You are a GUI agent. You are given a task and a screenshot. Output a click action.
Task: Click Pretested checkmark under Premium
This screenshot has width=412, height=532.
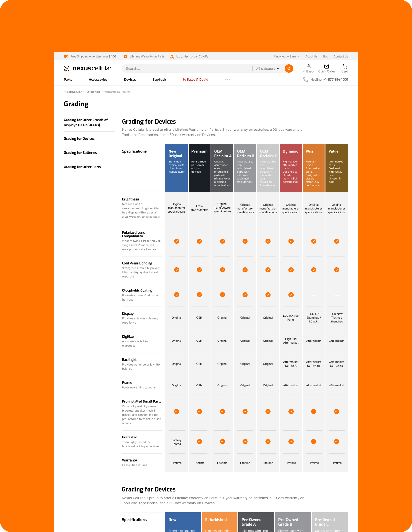tap(200, 441)
